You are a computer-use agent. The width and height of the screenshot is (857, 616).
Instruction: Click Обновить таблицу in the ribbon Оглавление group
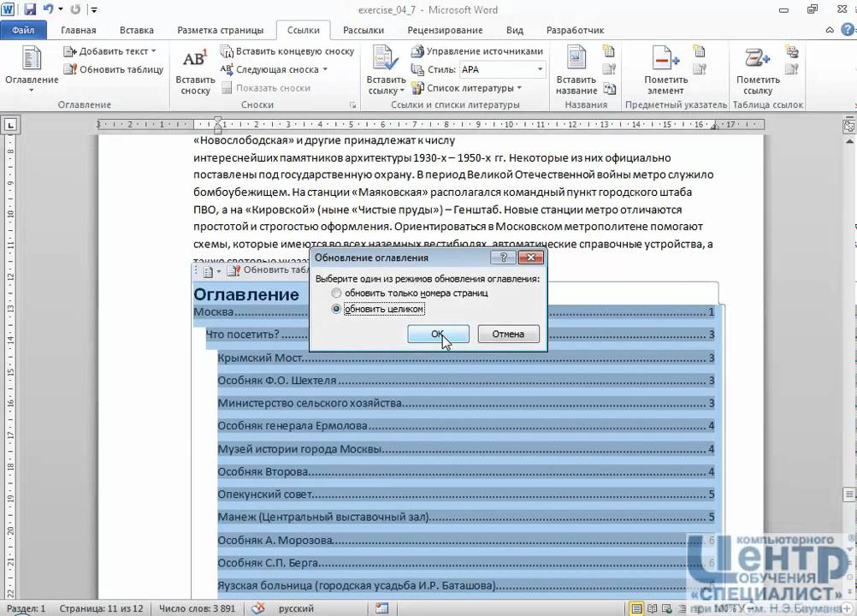[x=114, y=69]
